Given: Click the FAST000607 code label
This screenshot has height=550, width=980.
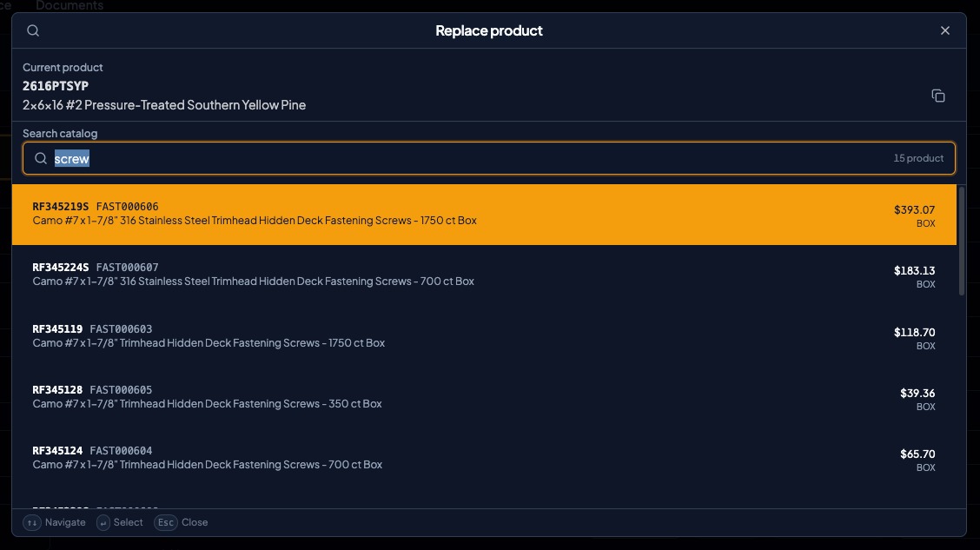Looking at the screenshot, I should click(x=128, y=268).
